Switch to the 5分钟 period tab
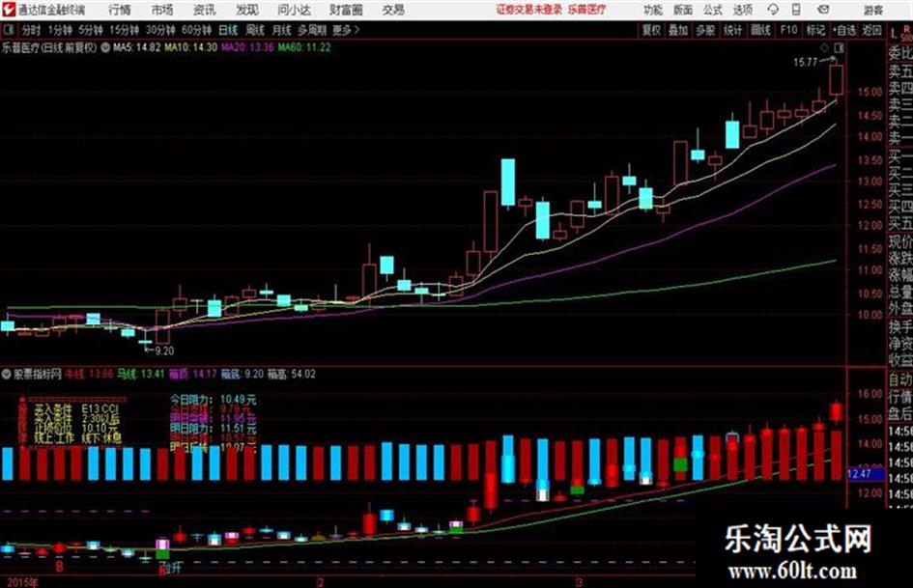 [90, 30]
